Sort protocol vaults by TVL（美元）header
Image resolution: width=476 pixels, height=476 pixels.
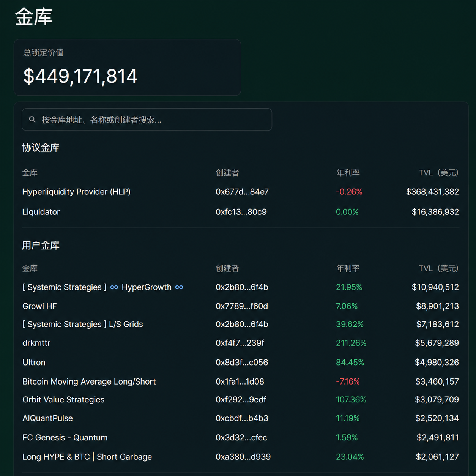click(x=439, y=173)
